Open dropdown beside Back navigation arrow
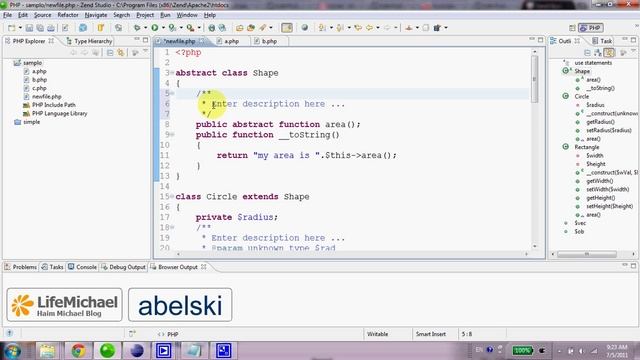 (378, 28)
